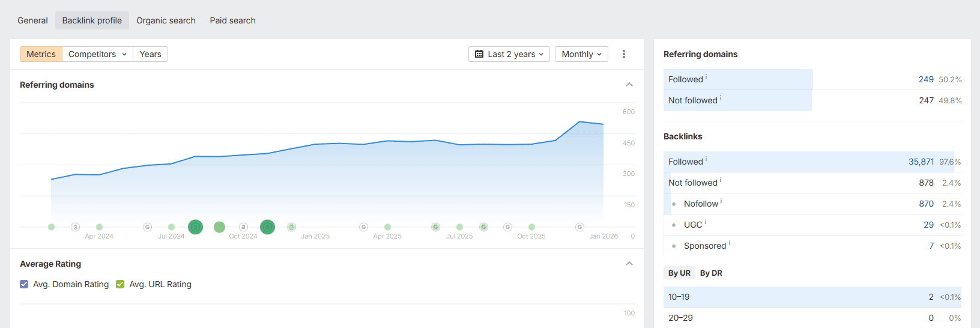
Task: Click the info icon next to UGC
Action: pos(706,222)
